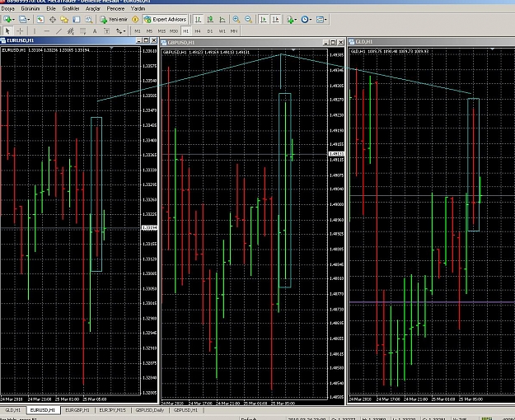Set timeframe to D1
515x420 pixels.
pyautogui.click(x=210, y=31)
